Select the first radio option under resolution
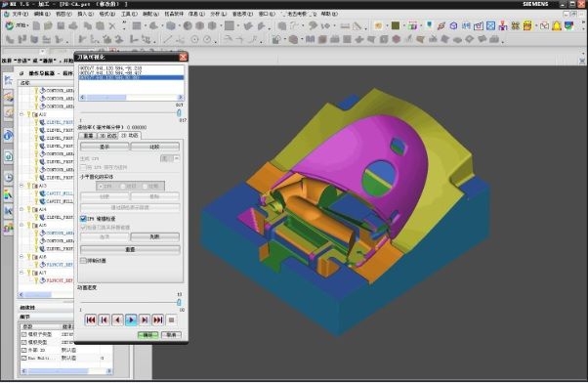Image resolution: width=588 pixels, height=383 pixels. [x=101, y=186]
